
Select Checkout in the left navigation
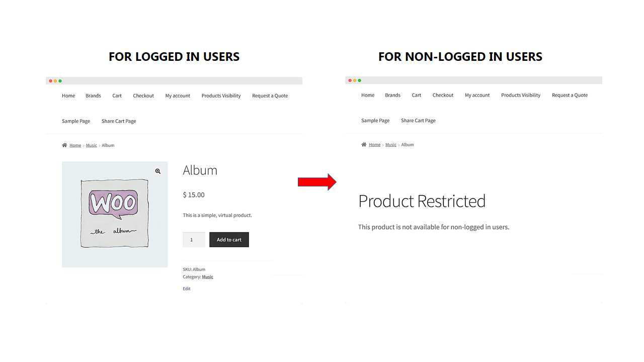click(143, 96)
